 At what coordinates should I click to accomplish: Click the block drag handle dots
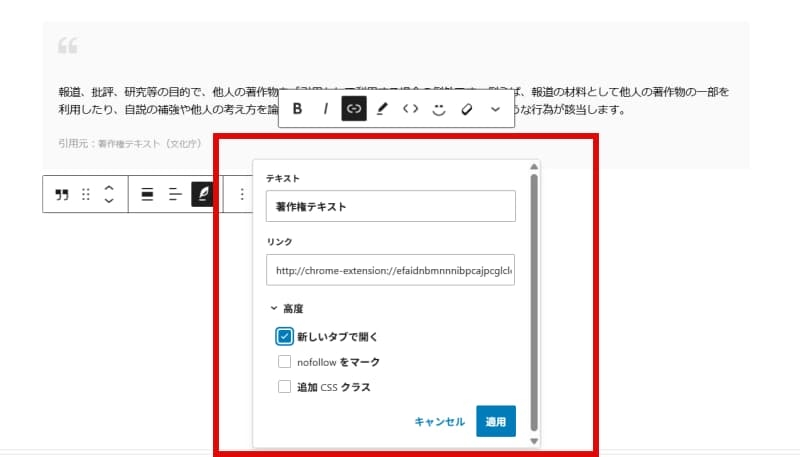click(x=86, y=194)
